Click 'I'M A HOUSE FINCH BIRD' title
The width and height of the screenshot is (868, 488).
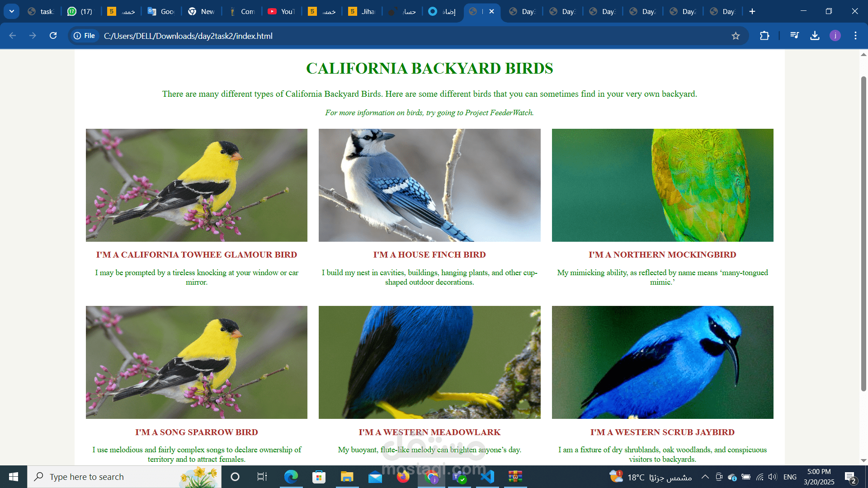point(429,255)
